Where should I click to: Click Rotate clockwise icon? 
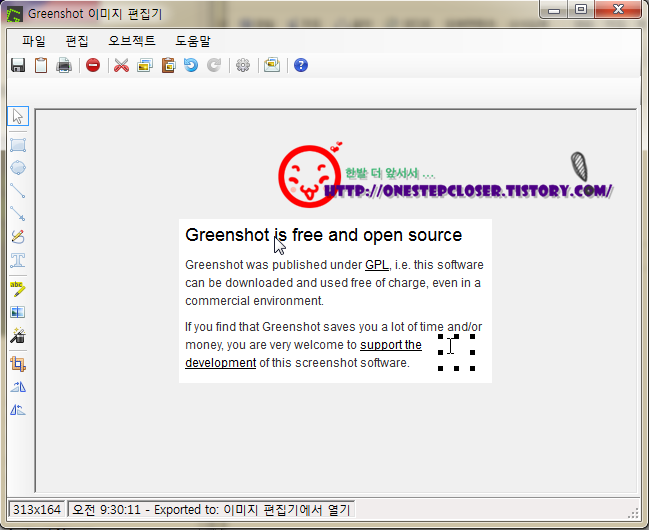point(18,387)
